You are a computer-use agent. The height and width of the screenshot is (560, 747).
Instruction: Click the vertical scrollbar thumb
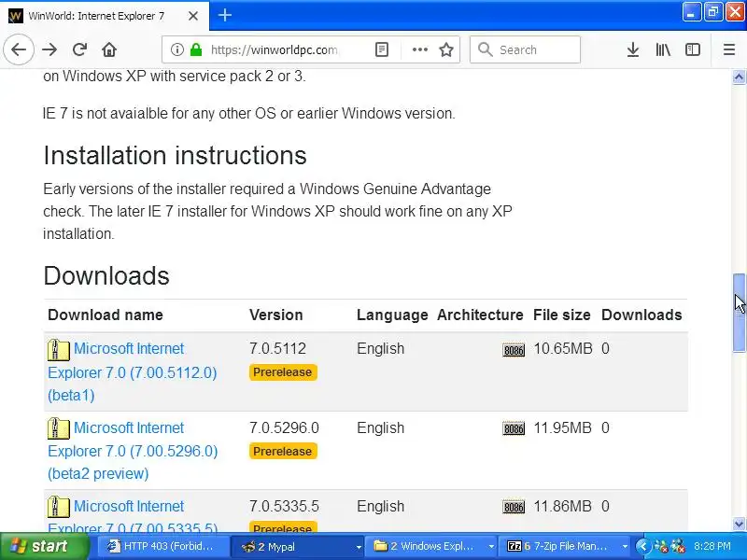[739, 313]
